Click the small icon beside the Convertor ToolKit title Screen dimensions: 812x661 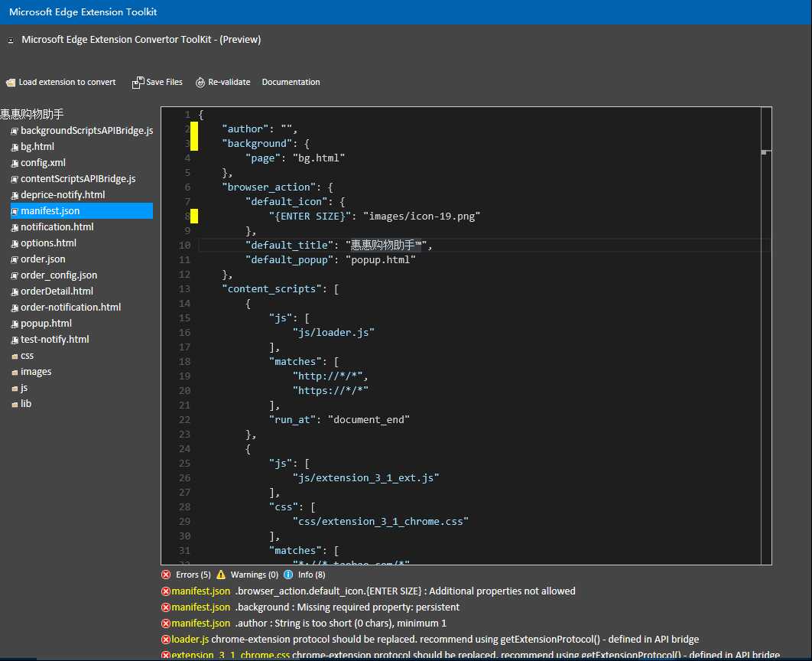pyautogui.click(x=11, y=41)
